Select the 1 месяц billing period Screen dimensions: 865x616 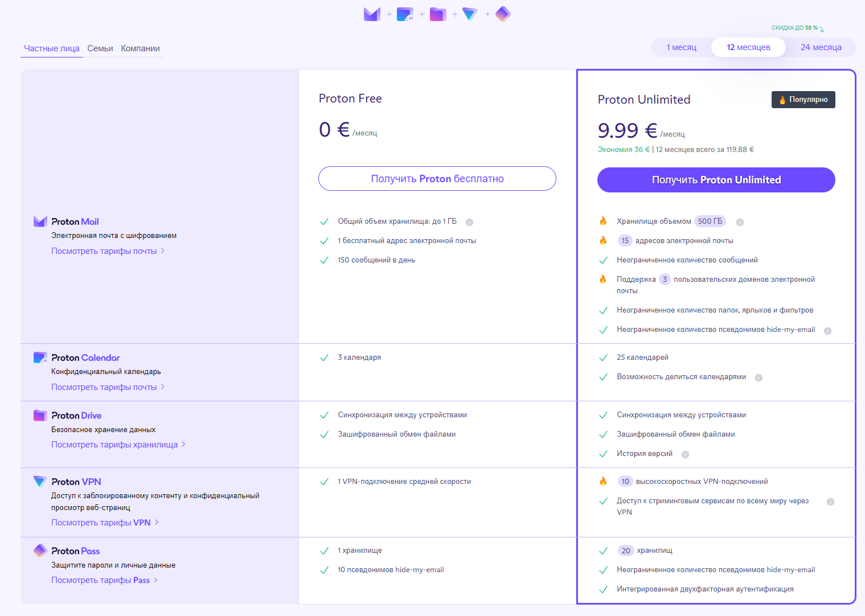[x=681, y=47]
